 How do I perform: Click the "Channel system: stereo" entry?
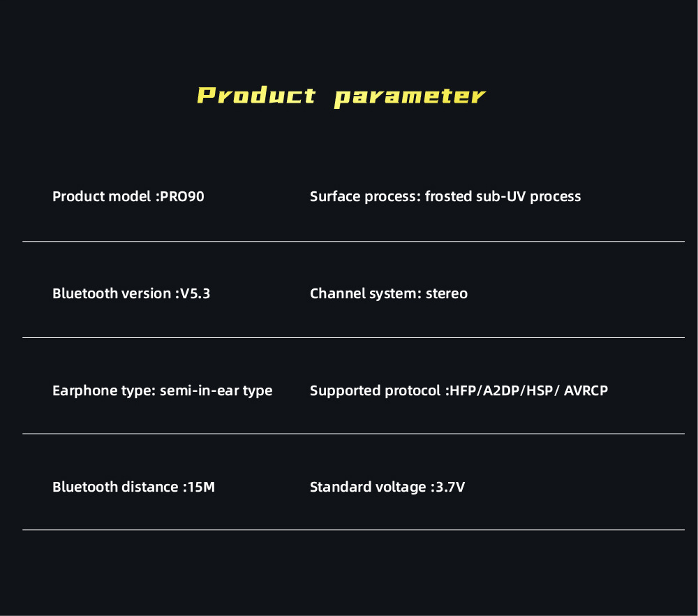[389, 293]
